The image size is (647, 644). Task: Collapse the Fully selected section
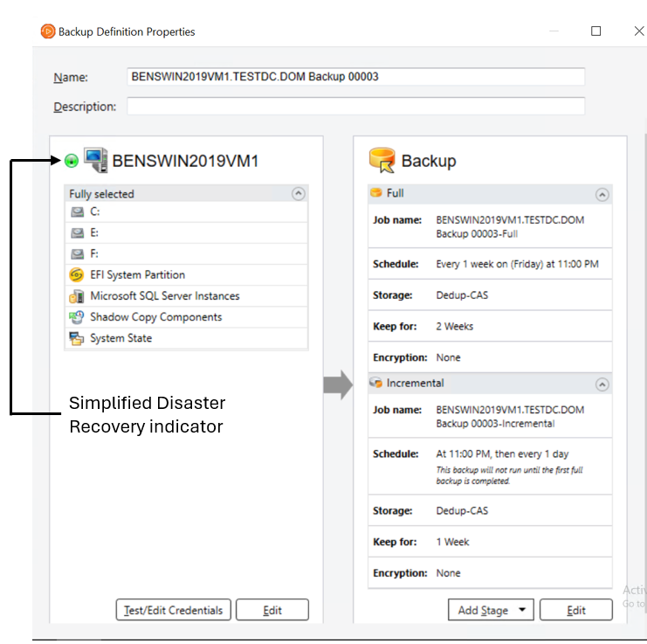pyautogui.click(x=299, y=194)
